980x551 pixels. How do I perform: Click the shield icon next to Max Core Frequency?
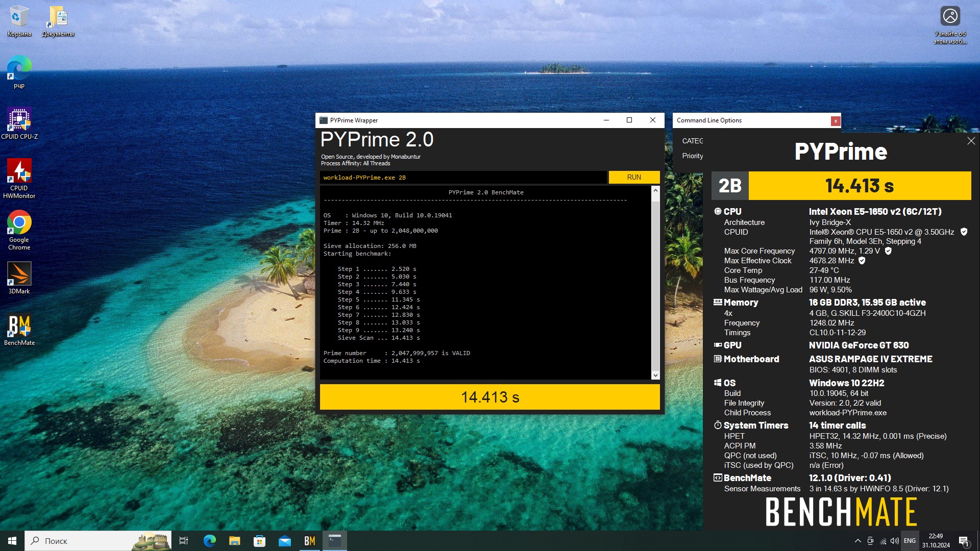pyautogui.click(x=888, y=251)
